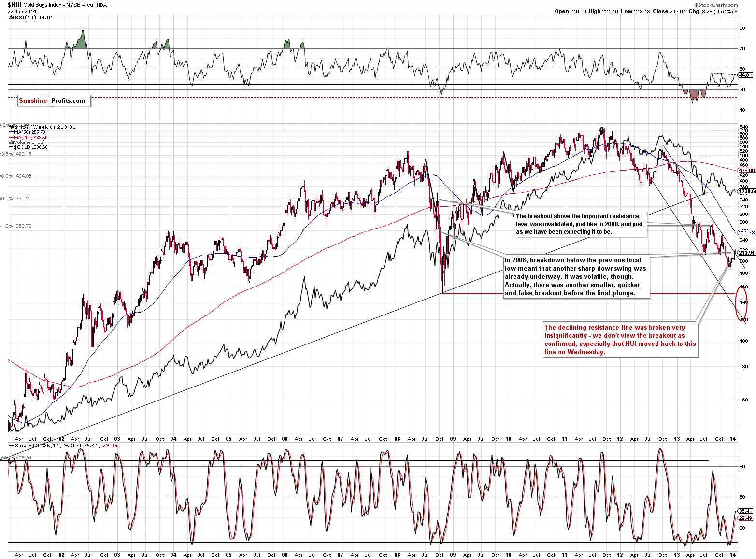Viewport: 756px width, 559px height.
Task: Click the 23.6%: 492.16 Fibonacci label
Action: point(16,154)
